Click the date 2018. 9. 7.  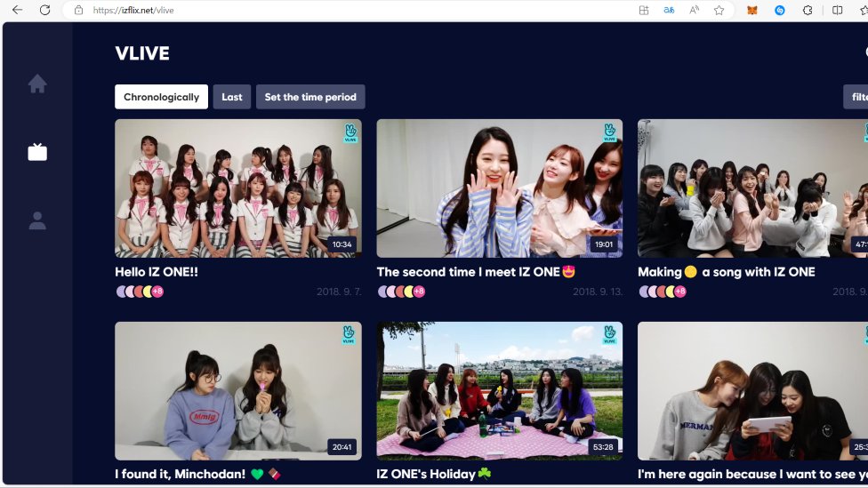(x=339, y=292)
